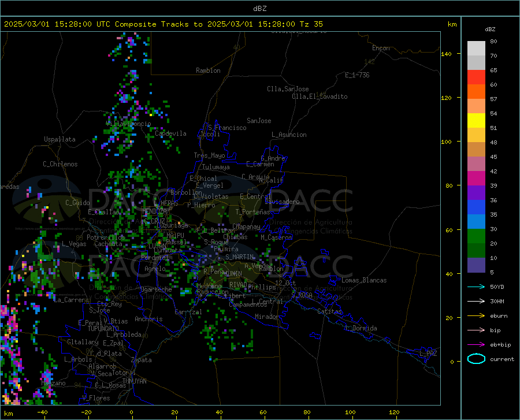
Task: Click the V_Flores map label
Action: pyautogui.click(x=96, y=398)
